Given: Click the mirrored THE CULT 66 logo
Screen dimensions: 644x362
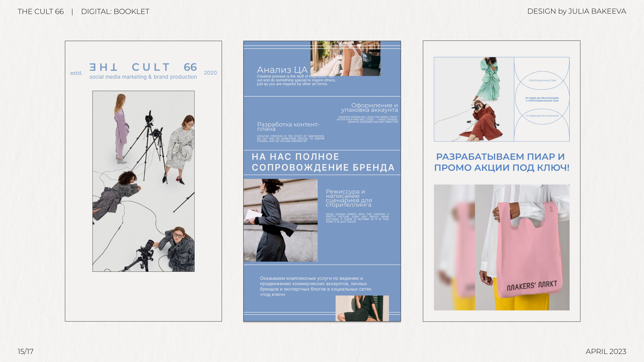Looking at the screenshot, I should pos(143,67).
